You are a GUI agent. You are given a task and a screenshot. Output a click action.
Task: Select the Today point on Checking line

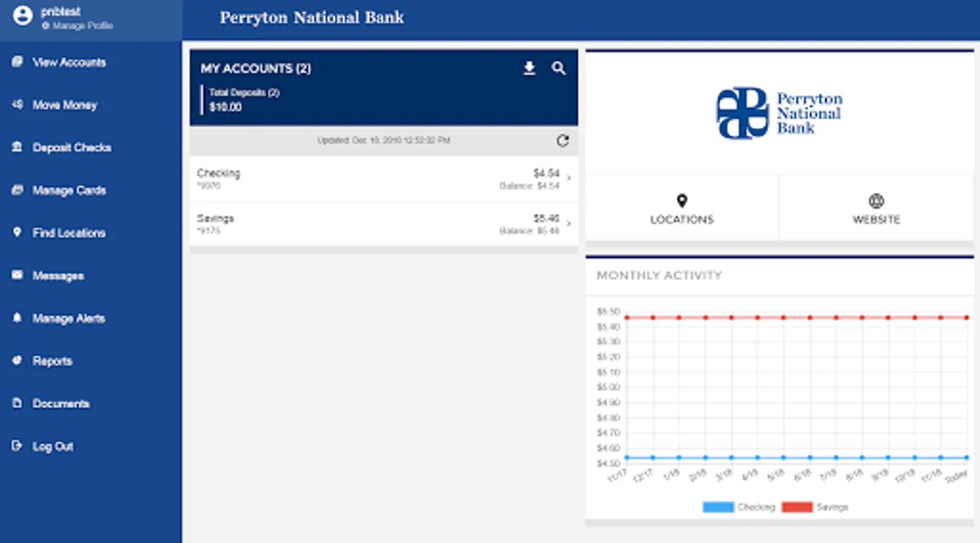(967, 457)
